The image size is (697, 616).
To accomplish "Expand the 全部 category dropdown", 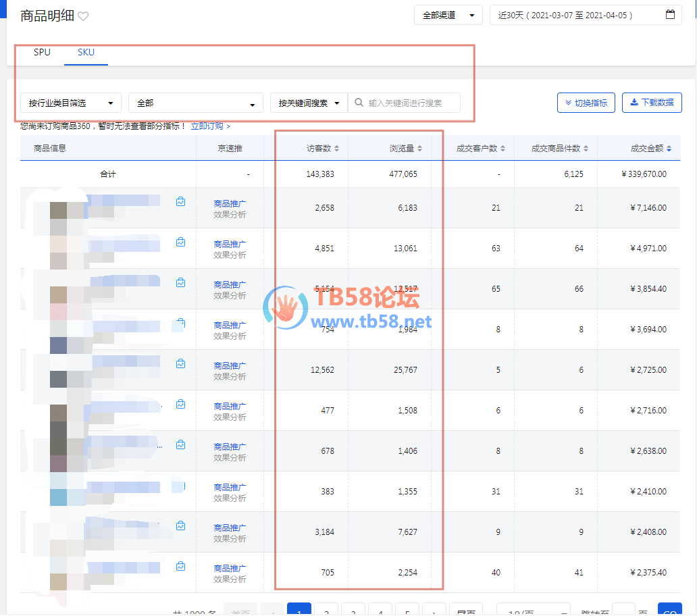I will 196,103.
